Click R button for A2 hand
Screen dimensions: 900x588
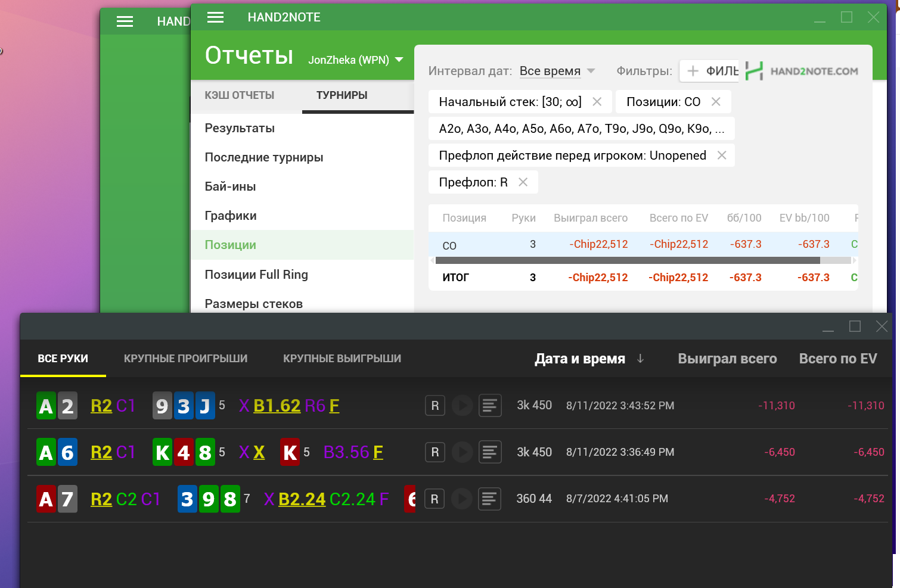pyautogui.click(x=435, y=406)
